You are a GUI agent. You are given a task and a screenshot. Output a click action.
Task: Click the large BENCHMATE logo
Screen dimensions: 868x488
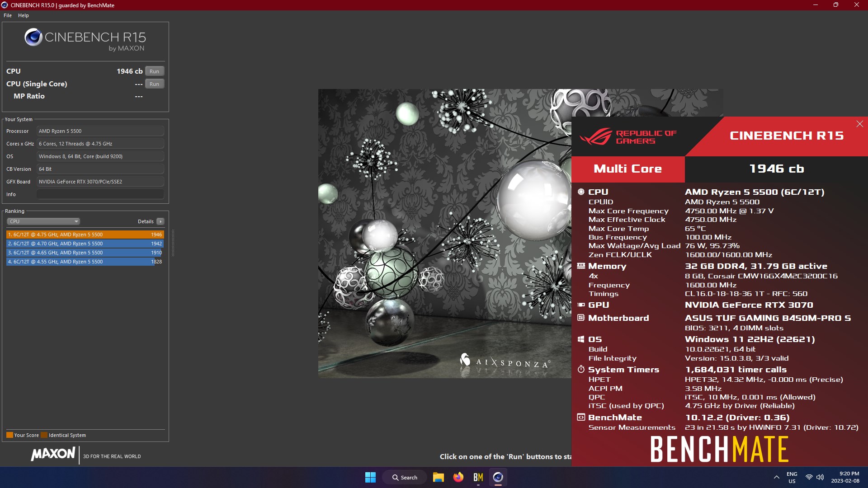click(719, 449)
